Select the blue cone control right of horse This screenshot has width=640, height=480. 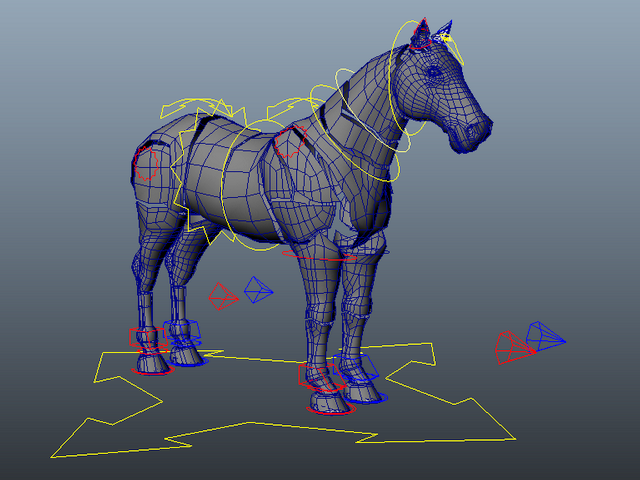(545, 336)
